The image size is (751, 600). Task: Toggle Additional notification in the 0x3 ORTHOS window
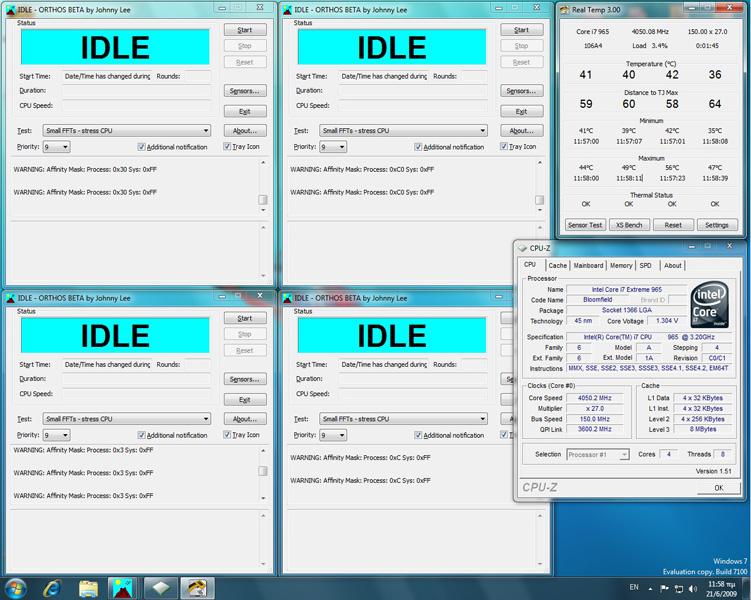click(141, 435)
